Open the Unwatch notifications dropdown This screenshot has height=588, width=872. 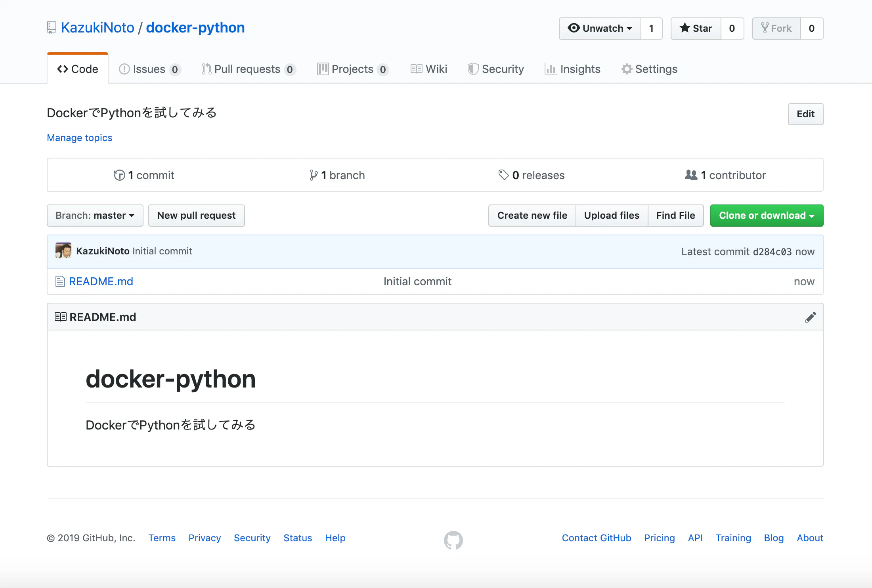coord(600,29)
